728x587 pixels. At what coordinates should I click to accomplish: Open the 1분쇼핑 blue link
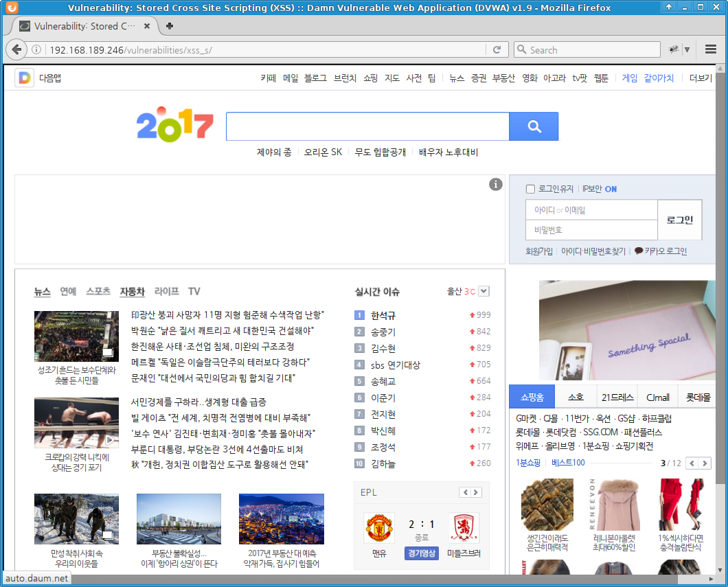pos(528,463)
